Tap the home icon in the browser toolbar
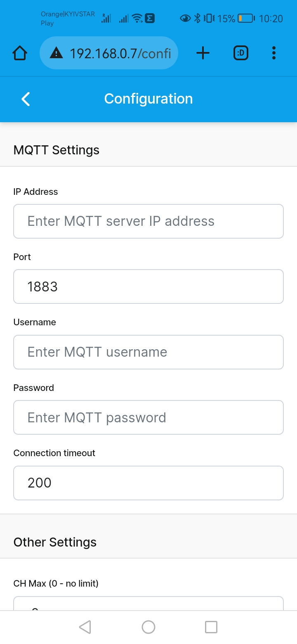 pyautogui.click(x=19, y=53)
